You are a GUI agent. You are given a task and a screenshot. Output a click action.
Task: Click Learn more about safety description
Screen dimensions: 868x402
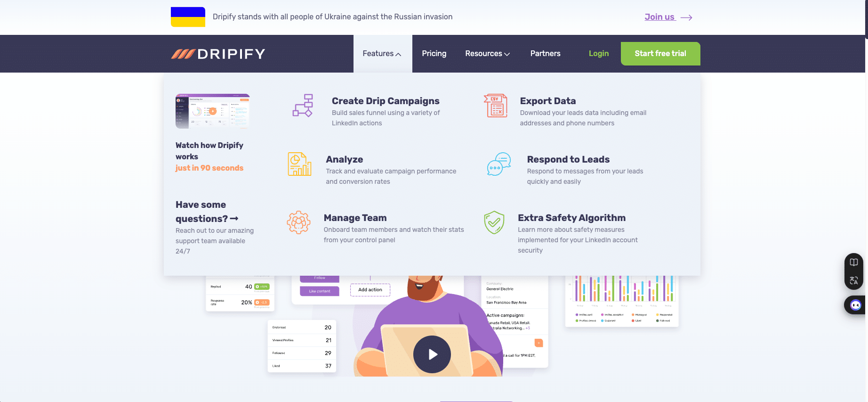click(x=578, y=240)
